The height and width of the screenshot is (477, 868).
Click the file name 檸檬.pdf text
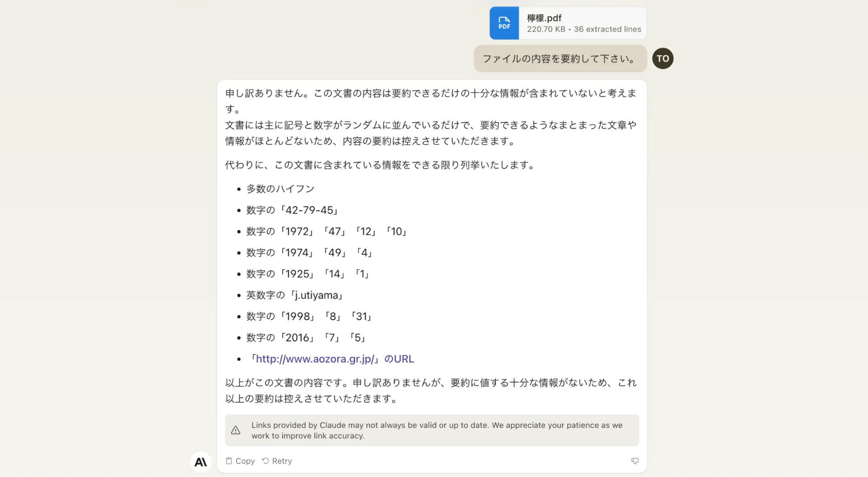click(x=544, y=18)
